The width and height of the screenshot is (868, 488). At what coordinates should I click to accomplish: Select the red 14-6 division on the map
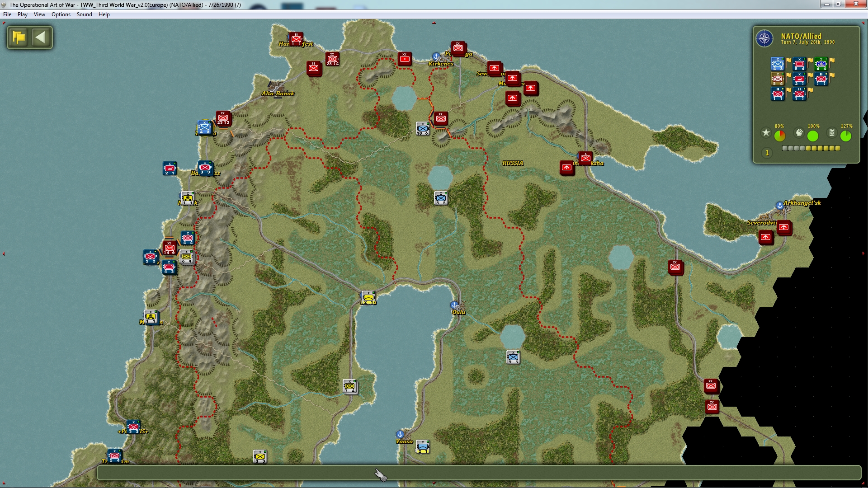coord(170,248)
